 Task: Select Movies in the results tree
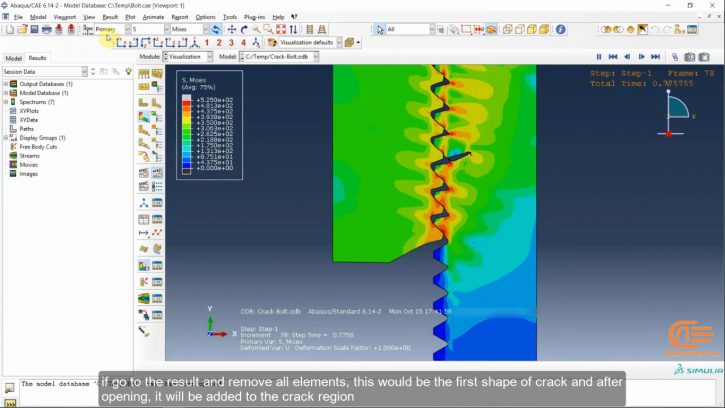[x=29, y=165]
